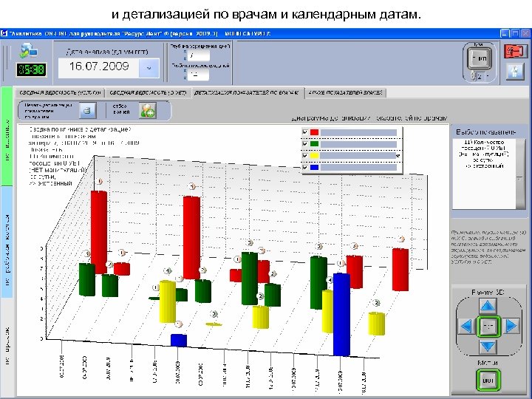This screenshot has width=532, height=399.
Task: Open the analysis date dropdown arrow
Action: point(149,68)
